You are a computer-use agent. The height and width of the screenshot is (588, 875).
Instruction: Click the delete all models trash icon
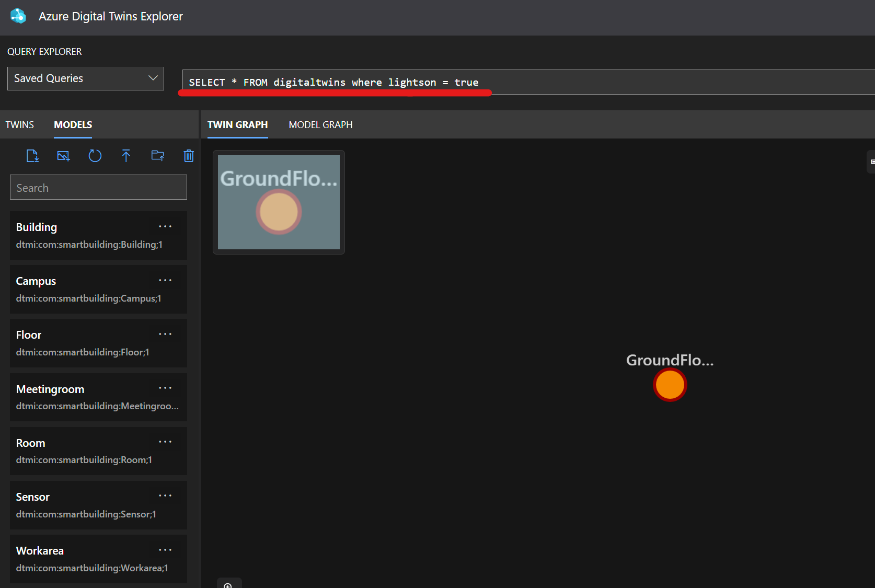(x=189, y=156)
